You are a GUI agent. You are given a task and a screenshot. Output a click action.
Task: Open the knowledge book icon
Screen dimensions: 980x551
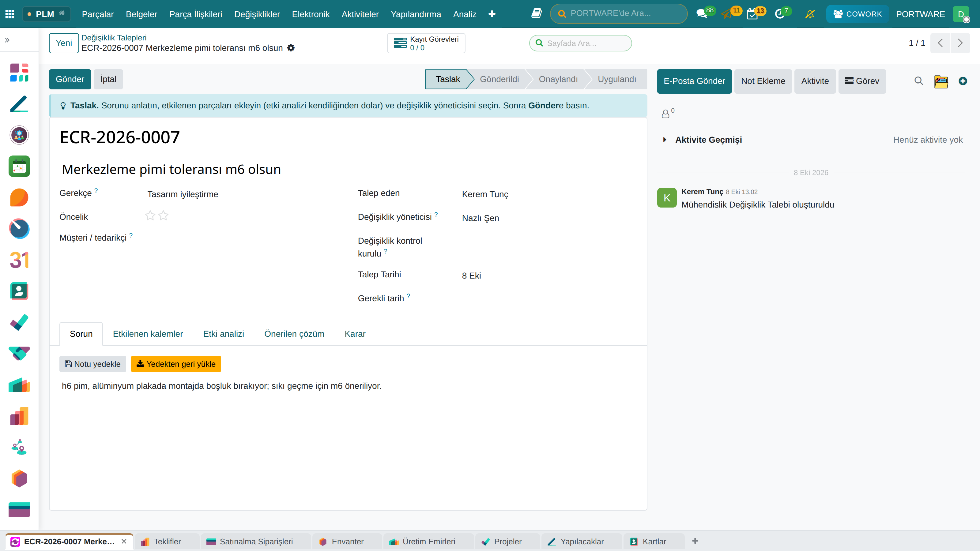pos(537,14)
